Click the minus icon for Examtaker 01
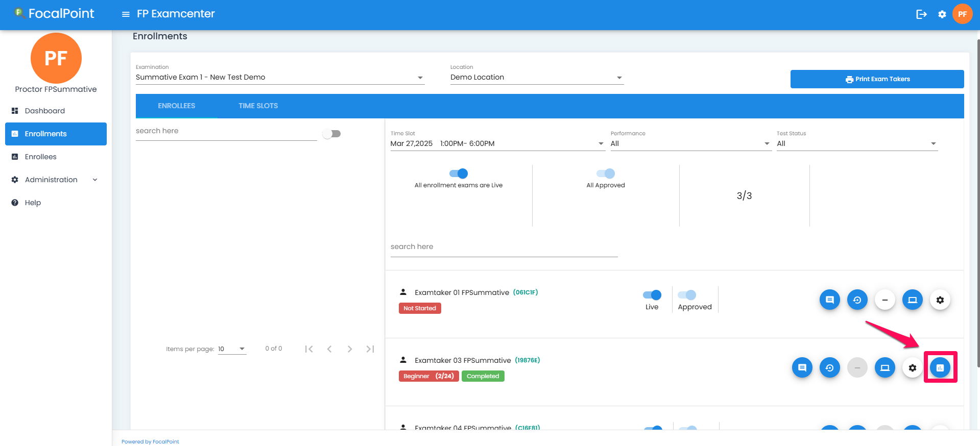Image resolution: width=980 pixels, height=446 pixels. tap(885, 300)
